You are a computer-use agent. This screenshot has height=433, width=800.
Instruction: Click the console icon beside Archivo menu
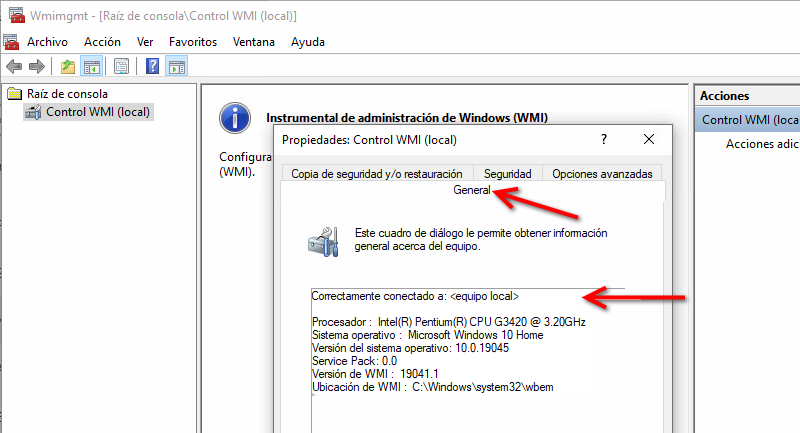click(x=11, y=42)
